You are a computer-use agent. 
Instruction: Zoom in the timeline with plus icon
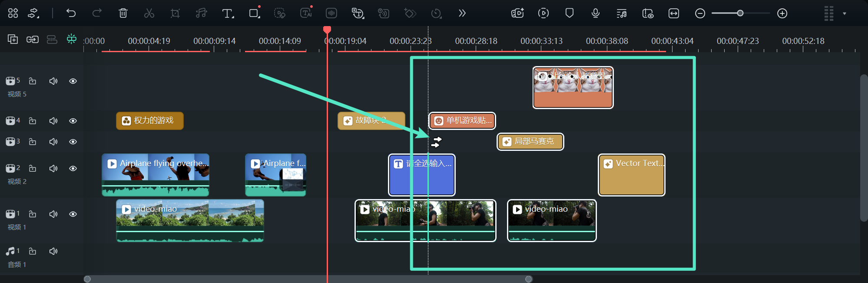(782, 13)
